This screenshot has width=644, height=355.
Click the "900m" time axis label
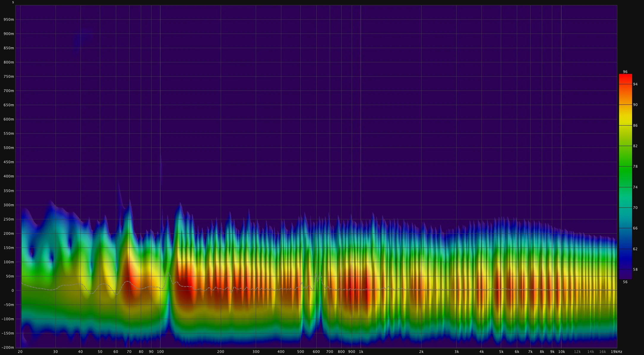pos(9,34)
